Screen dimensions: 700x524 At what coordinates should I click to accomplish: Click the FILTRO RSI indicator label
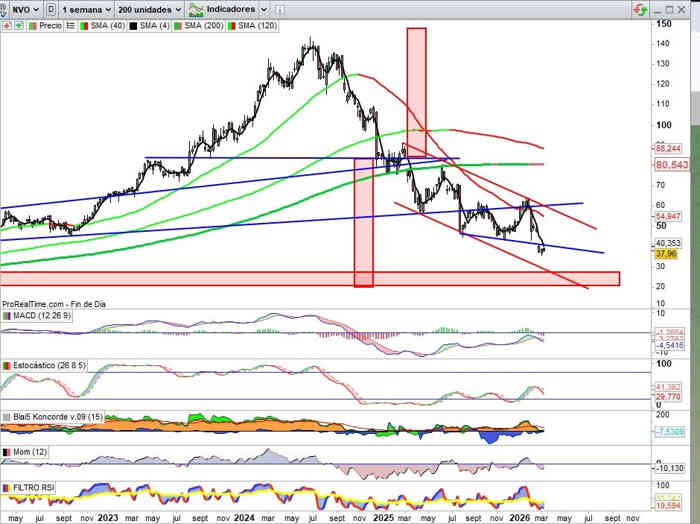click(33, 487)
